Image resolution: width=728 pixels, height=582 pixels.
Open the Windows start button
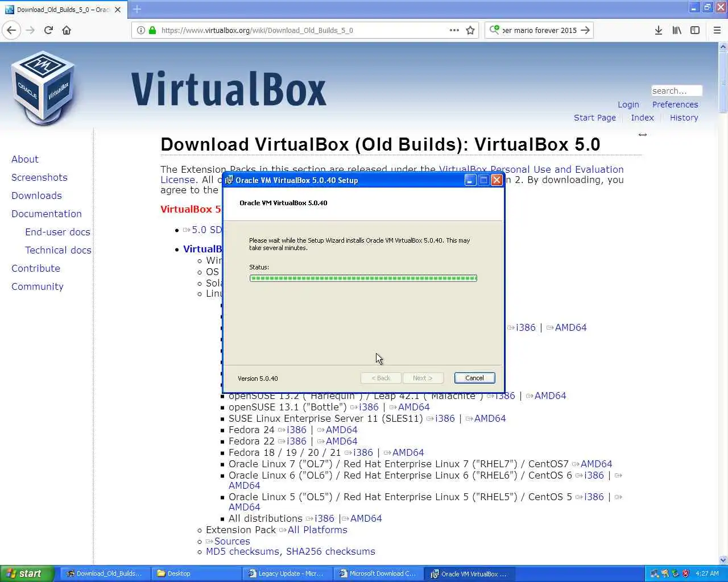point(27,573)
